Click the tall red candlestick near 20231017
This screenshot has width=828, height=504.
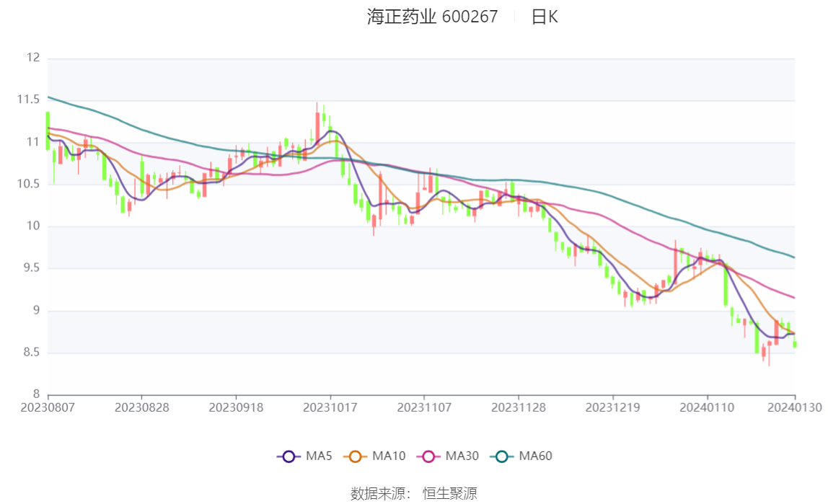click(317, 125)
